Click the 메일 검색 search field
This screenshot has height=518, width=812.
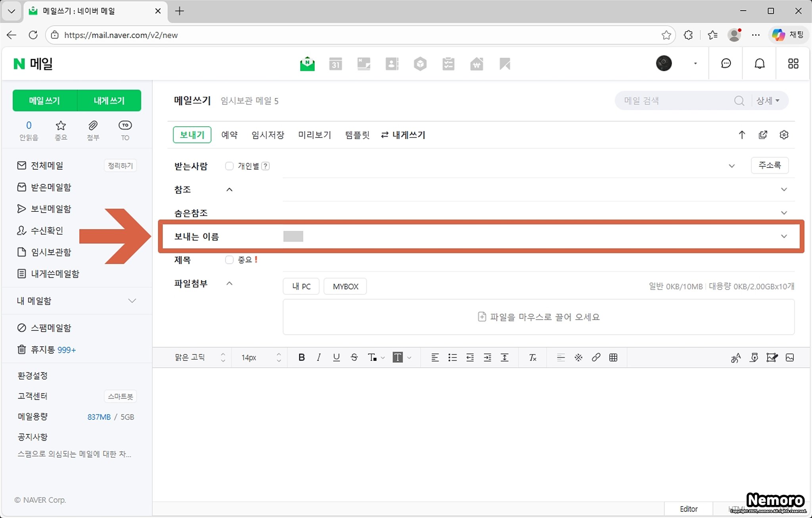674,101
